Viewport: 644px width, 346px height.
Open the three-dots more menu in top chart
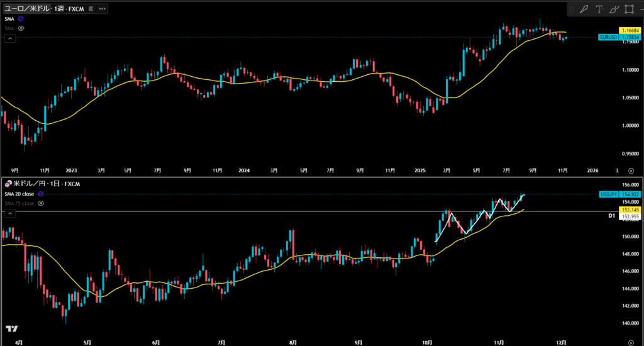(x=103, y=9)
